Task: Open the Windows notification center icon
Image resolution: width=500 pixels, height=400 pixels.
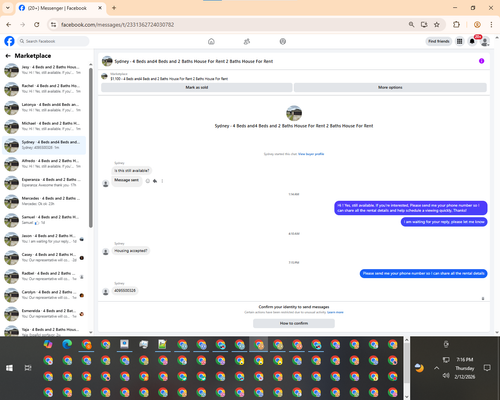Action: tap(487, 368)
